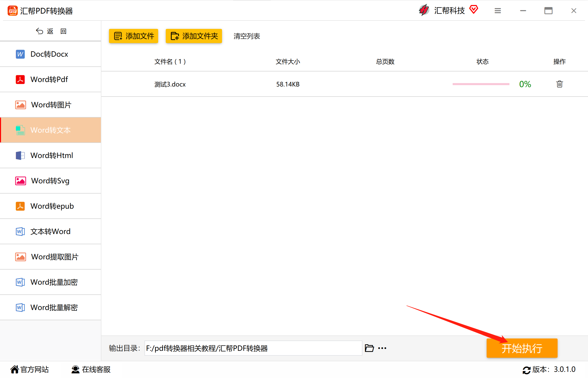Click the Word转Svg image icon
This screenshot has height=378, width=588.
click(21, 181)
